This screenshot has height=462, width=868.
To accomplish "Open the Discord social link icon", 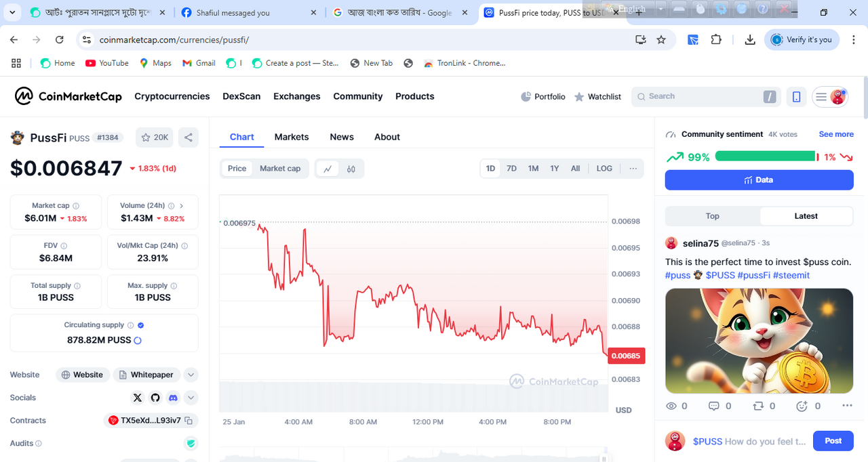I will pyautogui.click(x=173, y=398).
